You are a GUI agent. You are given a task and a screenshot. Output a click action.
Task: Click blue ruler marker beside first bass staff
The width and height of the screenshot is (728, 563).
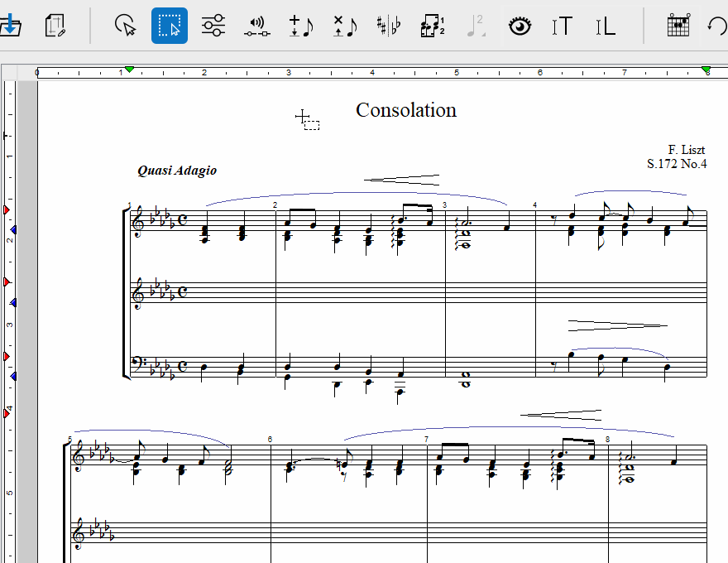pyautogui.click(x=13, y=376)
